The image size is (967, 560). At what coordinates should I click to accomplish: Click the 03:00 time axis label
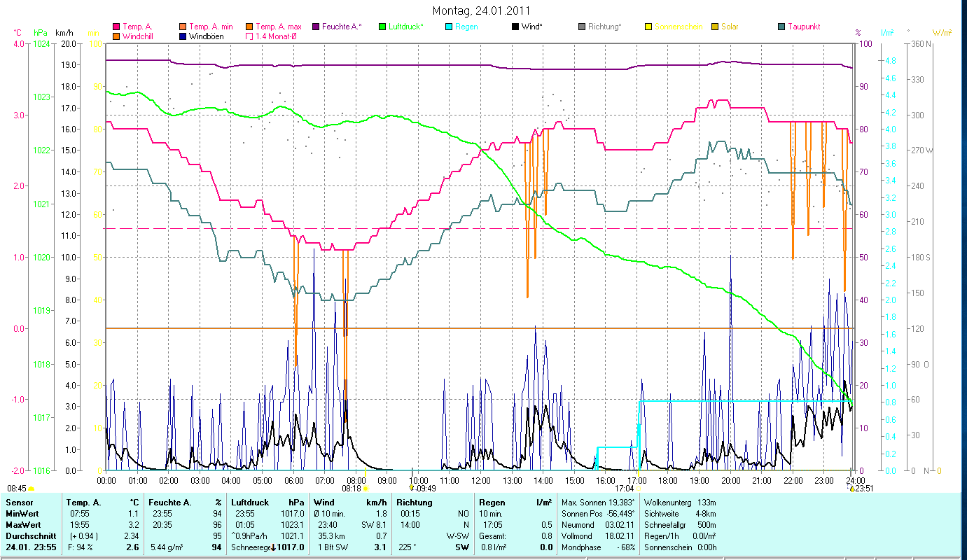[200, 480]
